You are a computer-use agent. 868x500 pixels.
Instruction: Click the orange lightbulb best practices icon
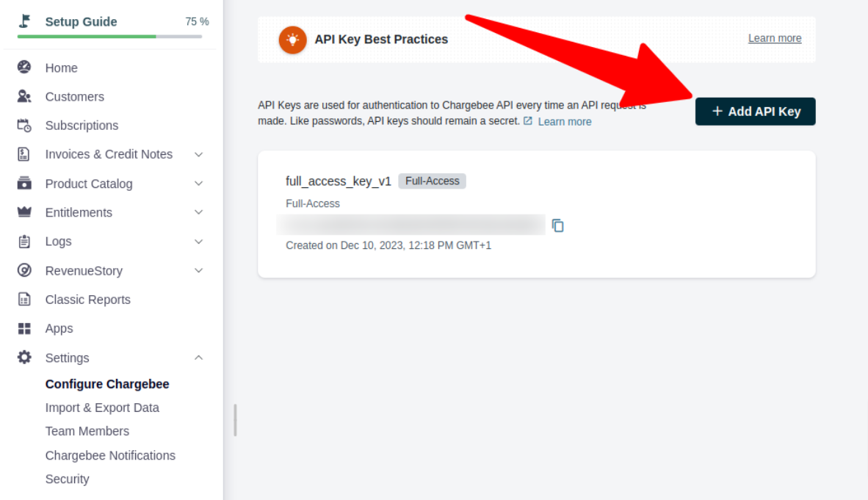pyautogui.click(x=293, y=40)
